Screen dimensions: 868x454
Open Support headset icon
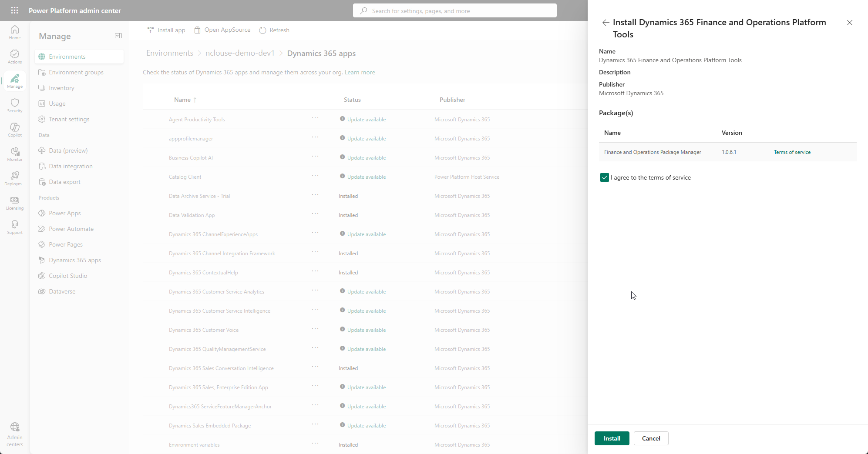(x=15, y=227)
